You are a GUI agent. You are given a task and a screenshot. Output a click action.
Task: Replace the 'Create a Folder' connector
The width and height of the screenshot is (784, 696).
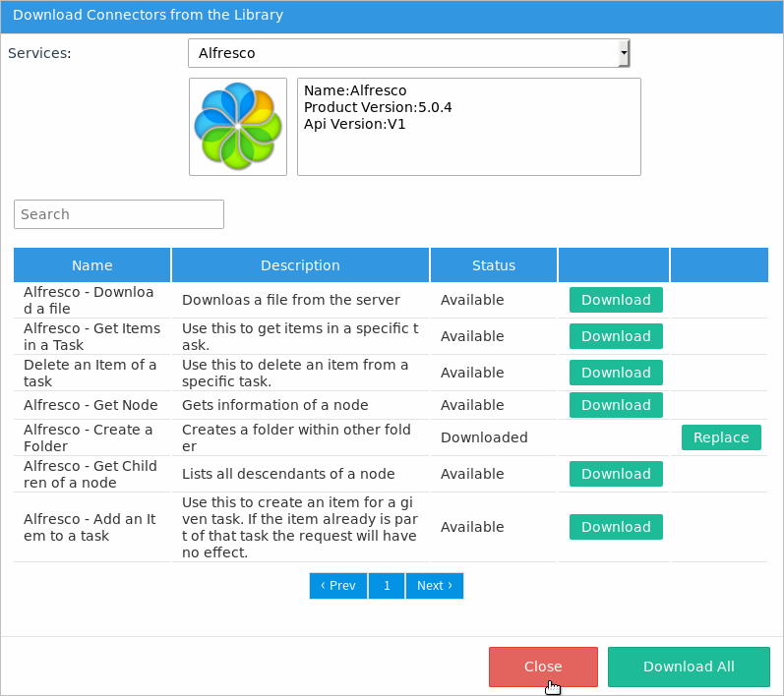click(721, 437)
